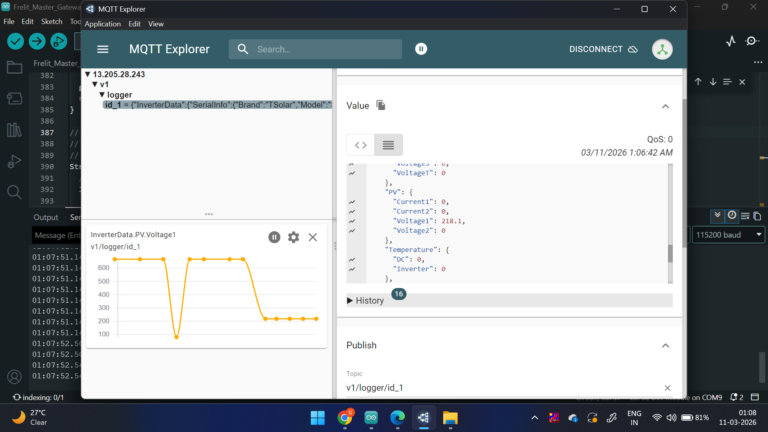Show hidden system tray icons

pyautogui.click(x=534, y=418)
